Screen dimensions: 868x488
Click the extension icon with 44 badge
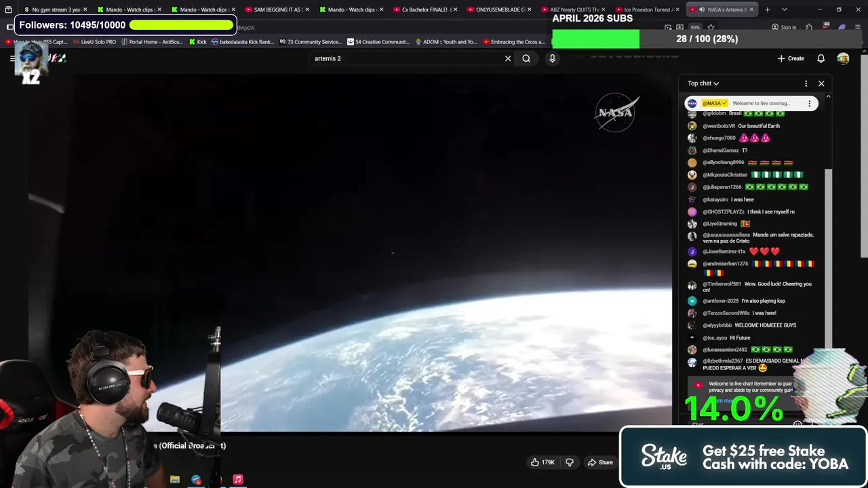click(x=825, y=27)
